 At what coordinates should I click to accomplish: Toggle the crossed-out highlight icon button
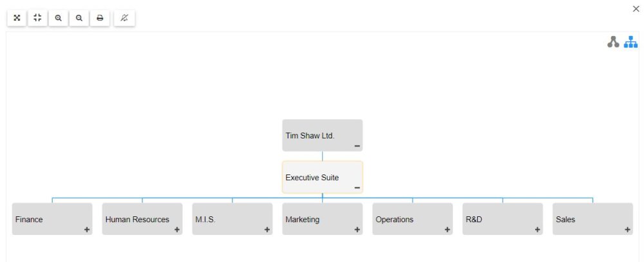[124, 18]
